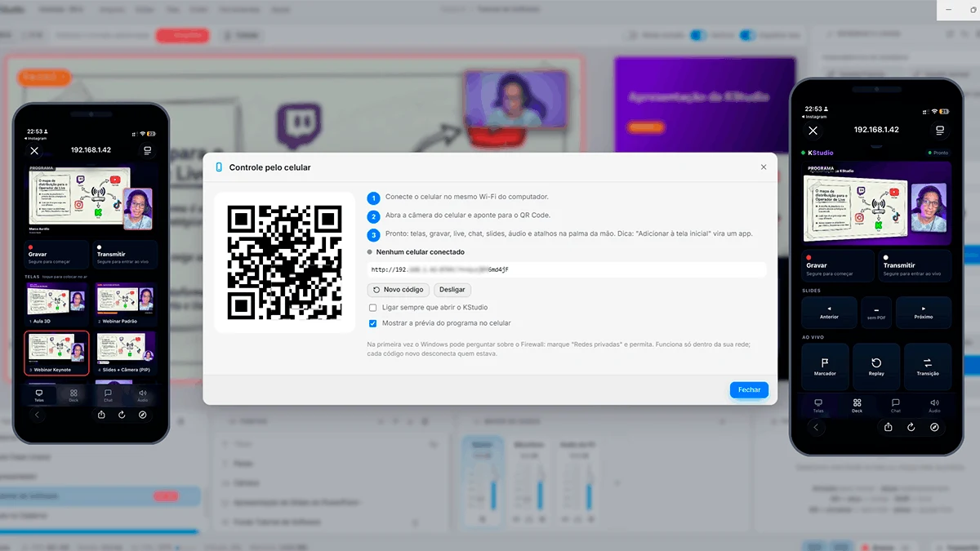The height and width of the screenshot is (551, 980).
Task: Select the Webinar Padrão scene thumbnail
Action: click(x=126, y=304)
